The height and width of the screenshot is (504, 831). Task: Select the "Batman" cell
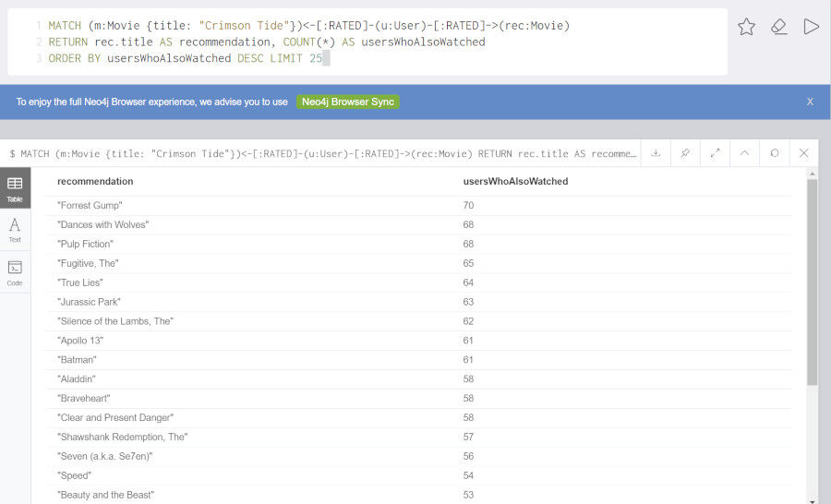[x=77, y=360]
